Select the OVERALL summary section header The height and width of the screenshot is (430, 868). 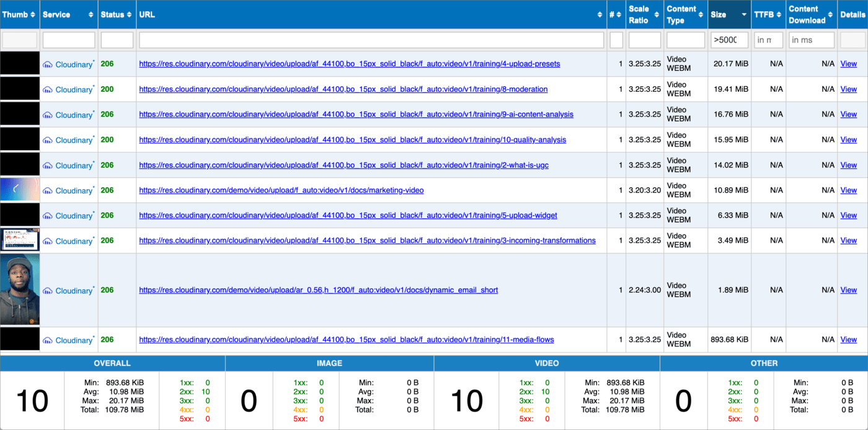[x=113, y=363]
